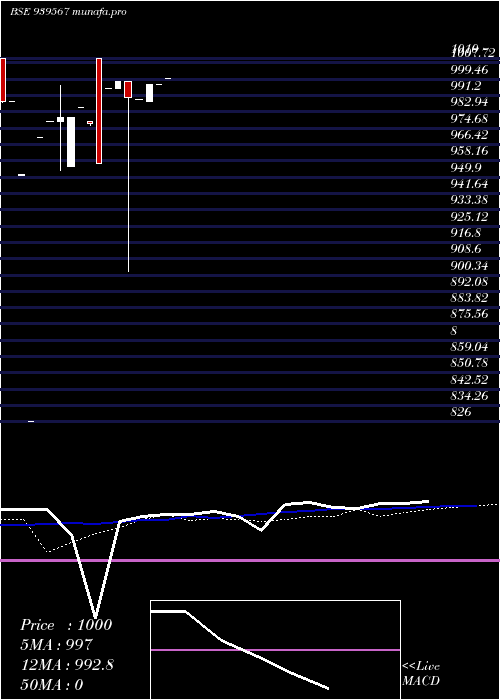The height and width of the screenshot is (700, 500).
Task: Click the <<Live MACD label
Action: click(421, 673)
